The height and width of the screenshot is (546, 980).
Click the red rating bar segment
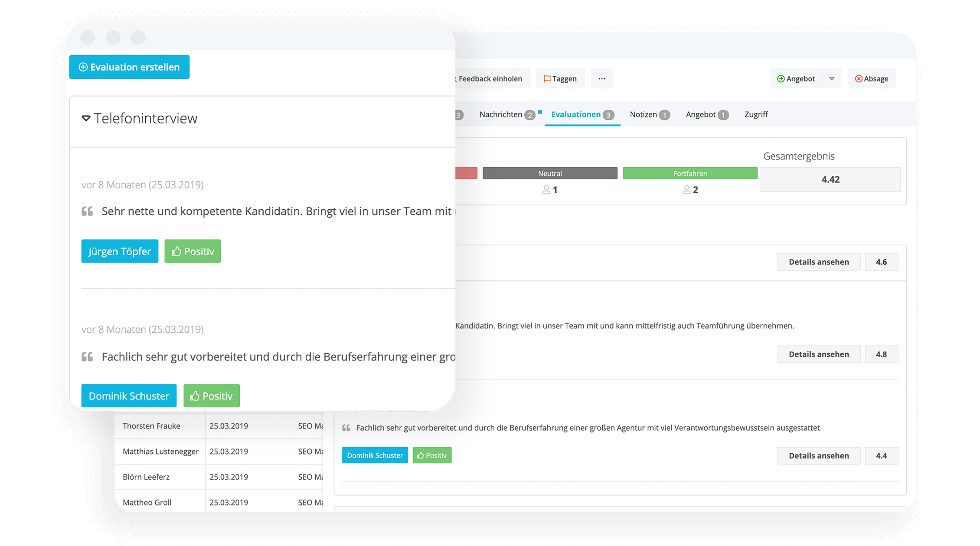(x=467, y=173)
